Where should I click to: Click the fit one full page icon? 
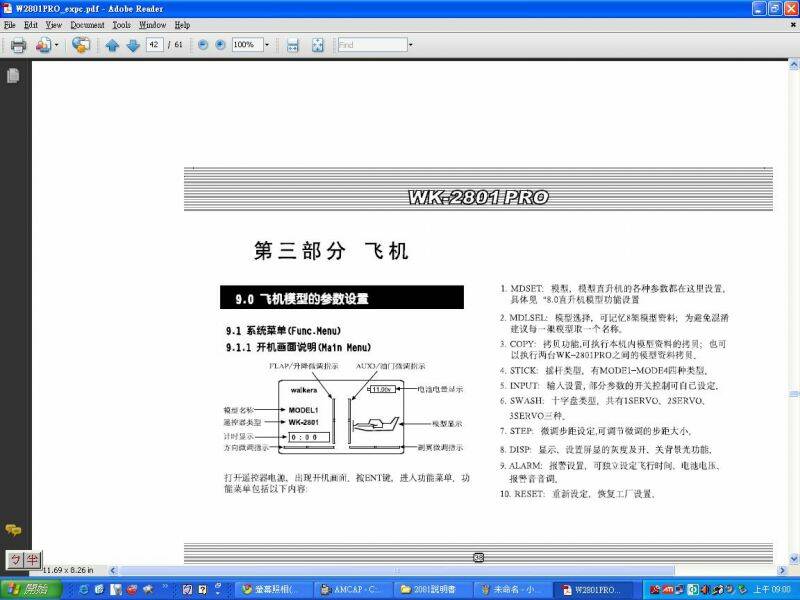coord(317,45)
